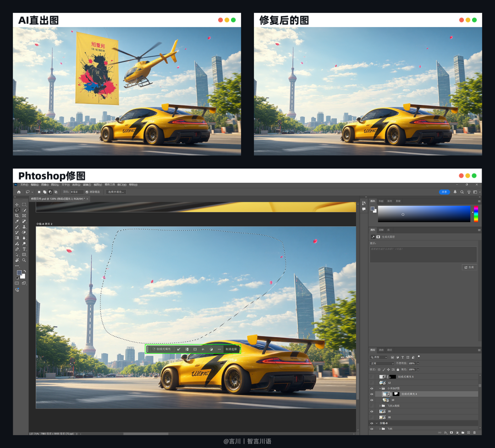
Task: Select the Lasso tool
Action: [17, 210]
